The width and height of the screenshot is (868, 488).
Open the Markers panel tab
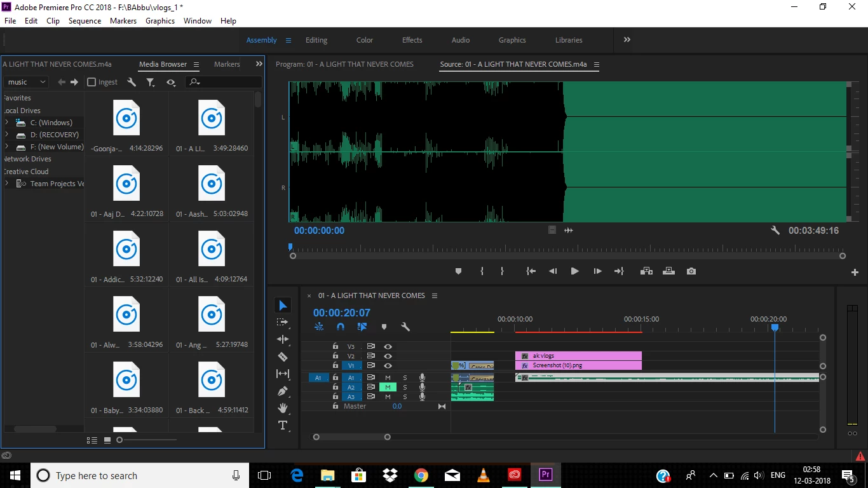[x=227, y=64]
